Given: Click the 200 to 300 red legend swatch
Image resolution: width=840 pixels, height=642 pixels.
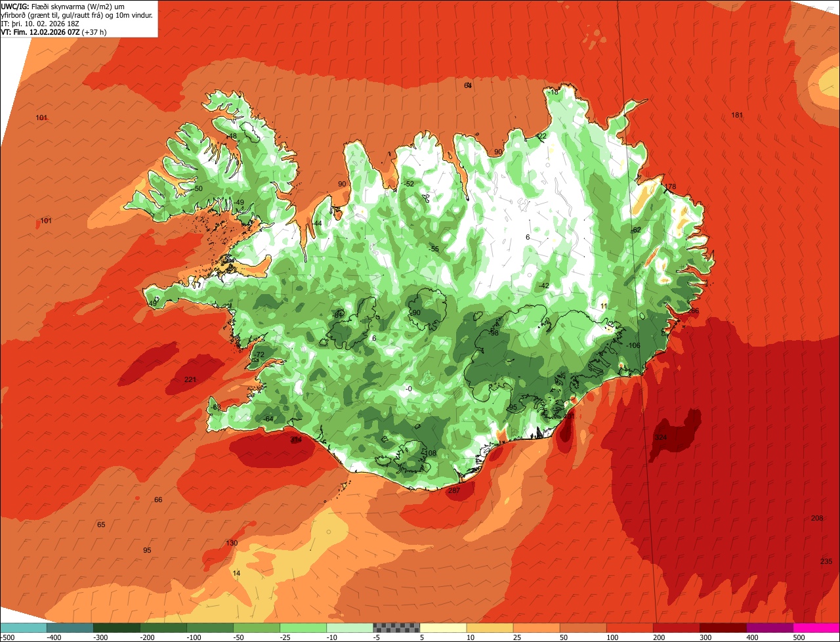Looking at the screenshot, I should coord(676,628).
